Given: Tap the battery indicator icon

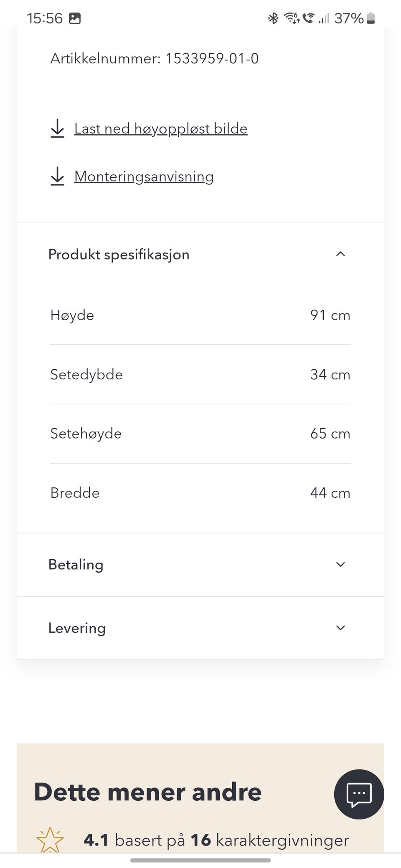Looking at the screenshot, I should point(371,18).
